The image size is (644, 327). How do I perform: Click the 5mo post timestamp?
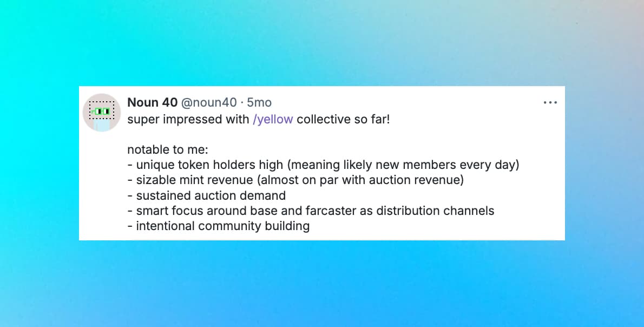click(x=259, y=102)
